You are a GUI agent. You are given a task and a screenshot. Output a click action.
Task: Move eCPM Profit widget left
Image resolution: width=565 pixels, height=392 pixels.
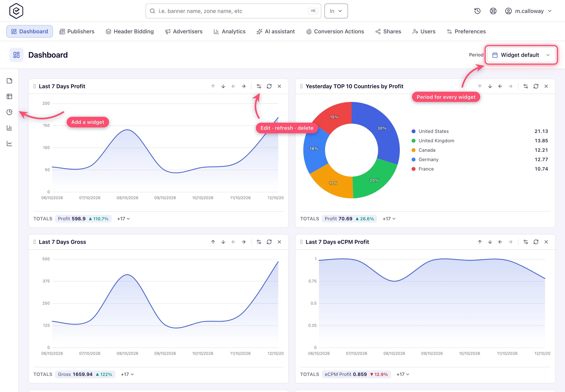(500, 242)
